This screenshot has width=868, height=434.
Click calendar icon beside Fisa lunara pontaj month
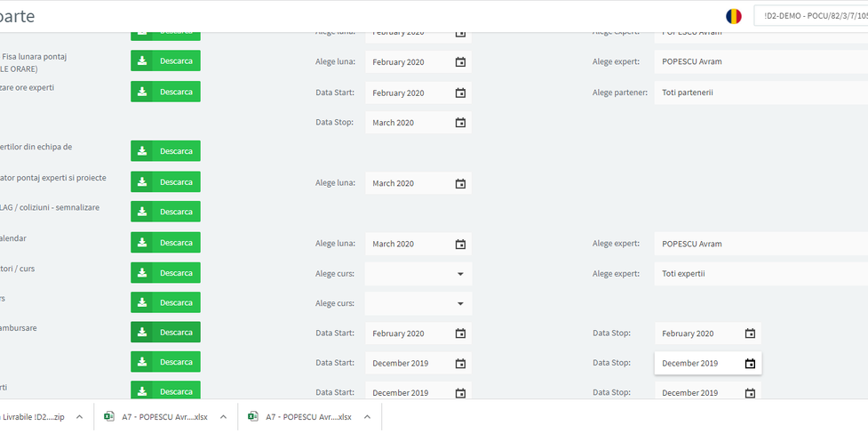pos(460,62)
